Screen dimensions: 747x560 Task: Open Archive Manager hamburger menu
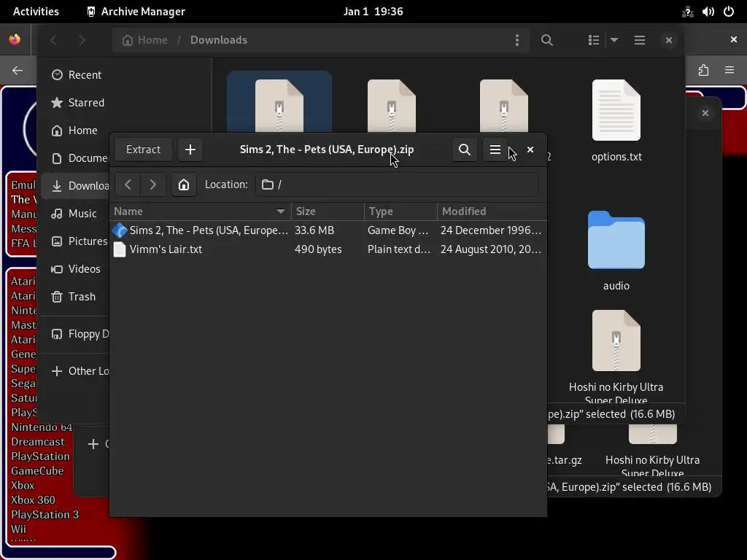coord(495,149)
